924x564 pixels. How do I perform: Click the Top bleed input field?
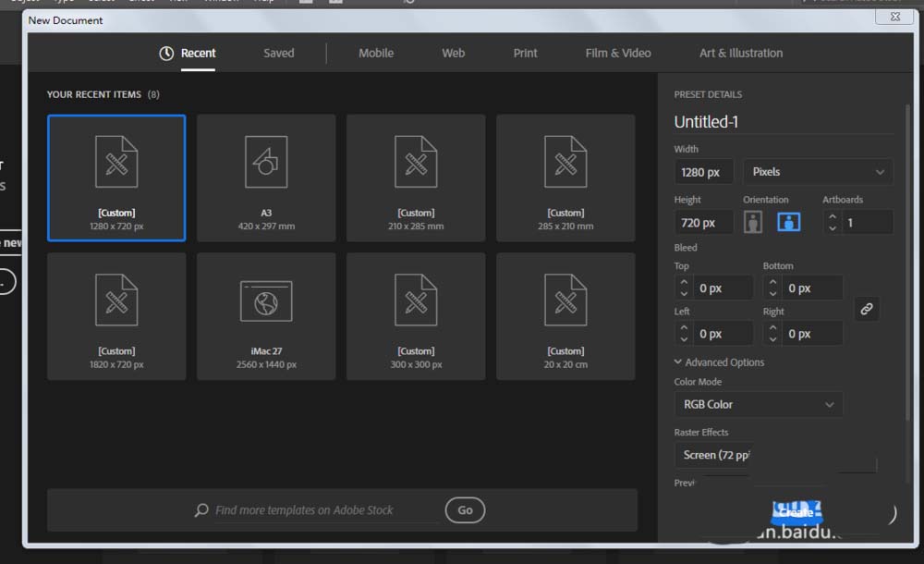[x=723, y=288]
